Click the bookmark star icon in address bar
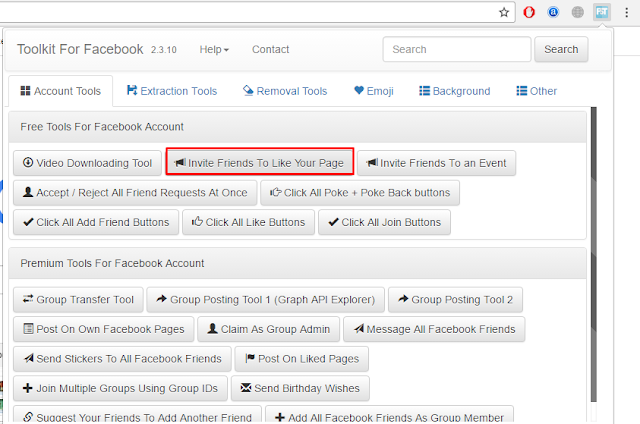Screen dimensions: 640x424 [504, 12]
